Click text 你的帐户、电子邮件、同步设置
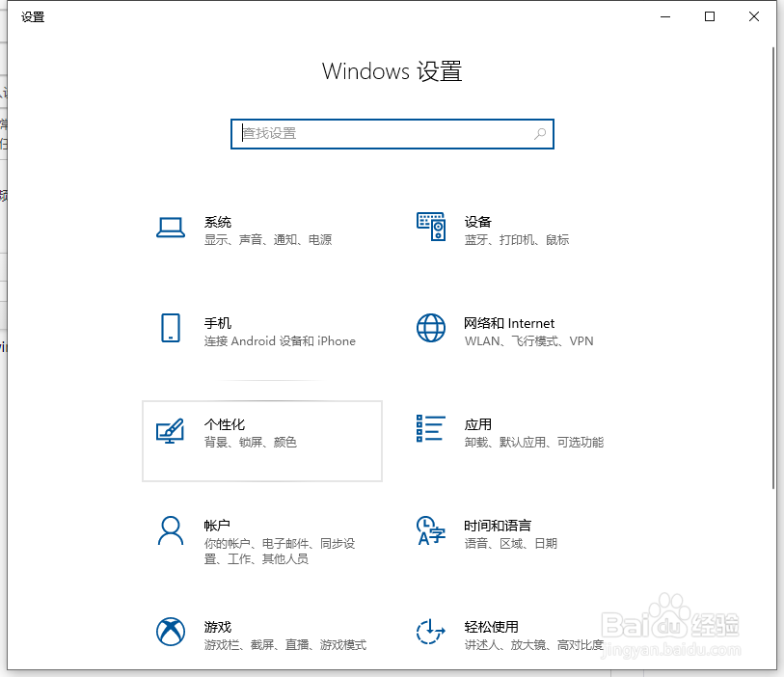This screenshot has height=677, width=784. [280, 551]
